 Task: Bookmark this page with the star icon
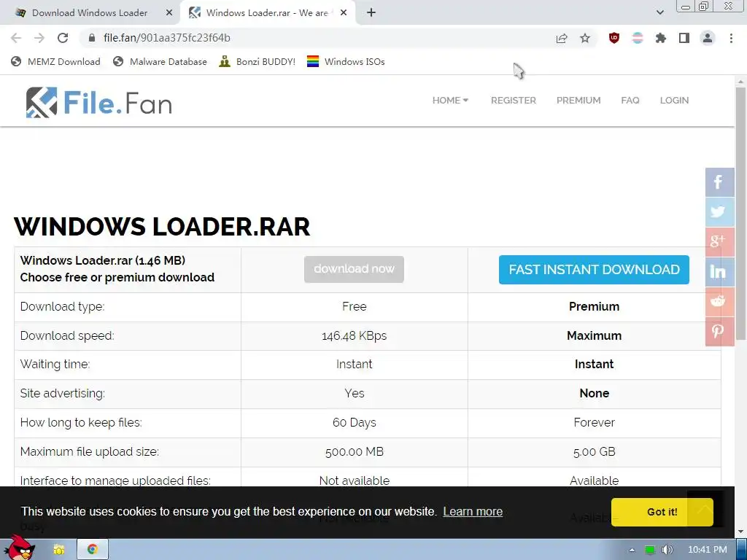click(x=585, y=38)
